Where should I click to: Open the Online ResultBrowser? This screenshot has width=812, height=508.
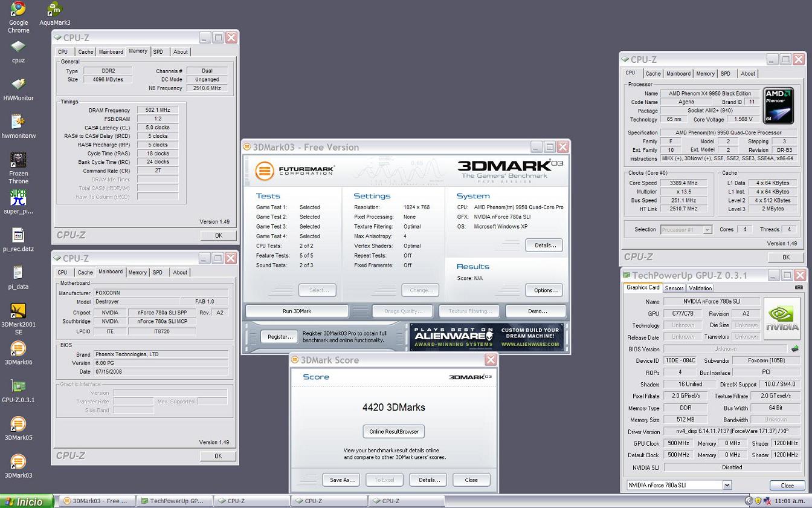coord(393,432)
